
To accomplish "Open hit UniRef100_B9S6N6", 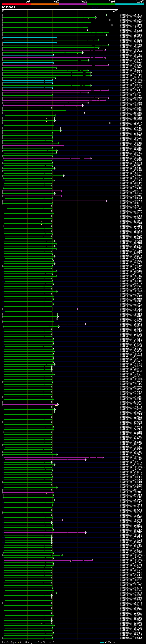I will (x=131, y=22).
